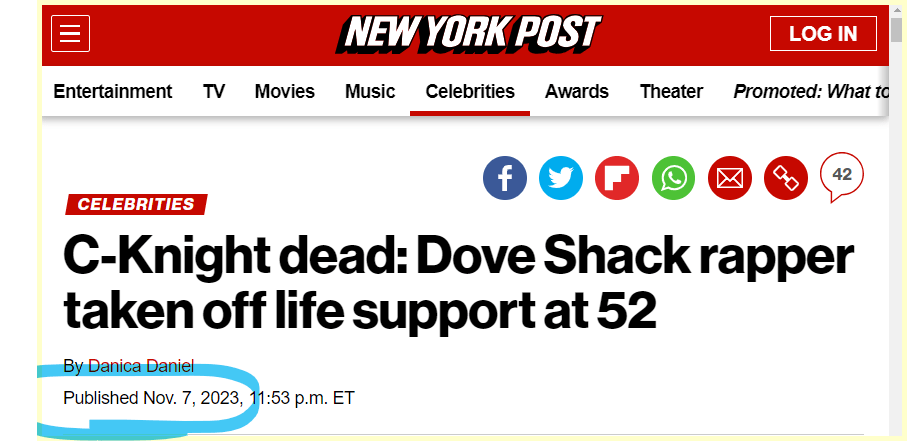Copy the article link
907x442 pixels.
pos(785,179)
